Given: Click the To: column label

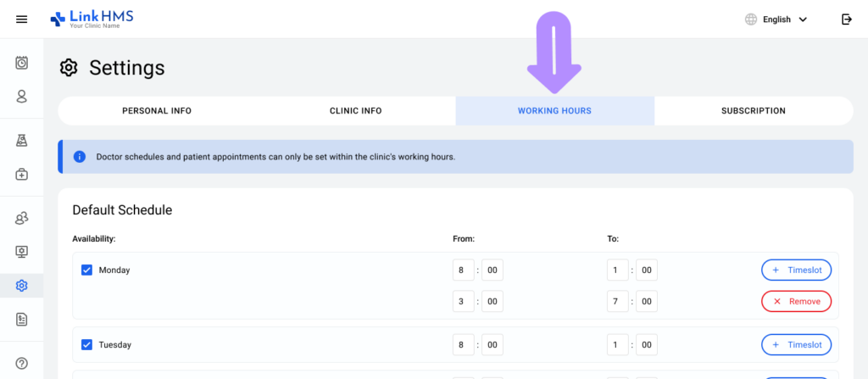Looking at the screenshot, I should pos(613,239).
